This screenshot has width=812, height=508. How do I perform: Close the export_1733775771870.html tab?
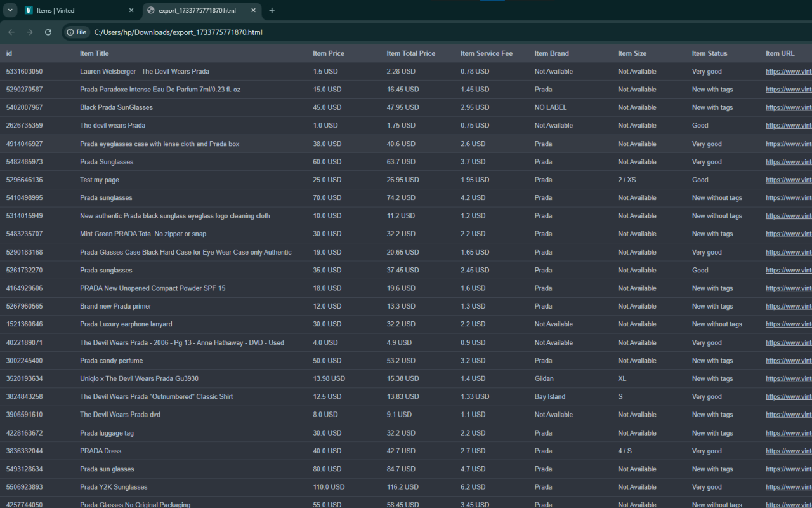[253, 10]
